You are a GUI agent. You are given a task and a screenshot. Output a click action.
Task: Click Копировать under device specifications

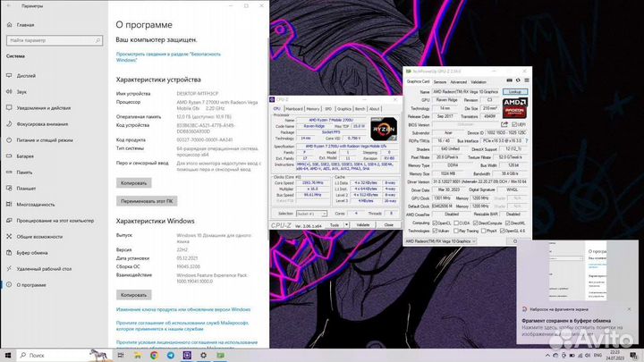point(134,183)
